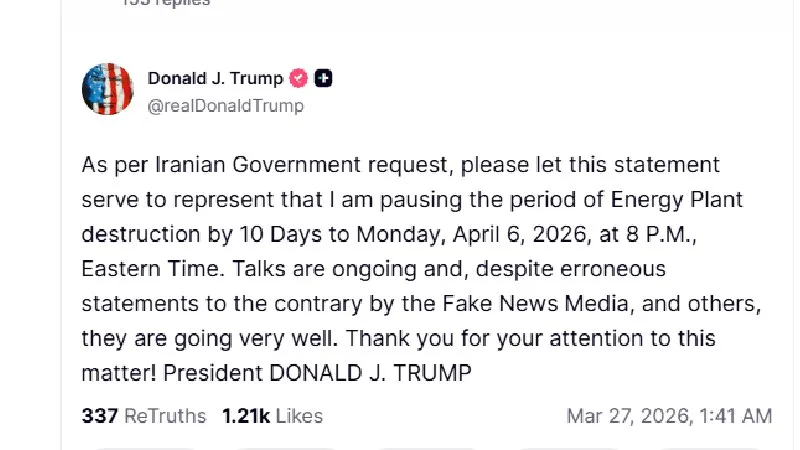Click Donald J. Trump's flag-painted profile avatar
This screenshot has height=450, width=800.
click(107, 89)
